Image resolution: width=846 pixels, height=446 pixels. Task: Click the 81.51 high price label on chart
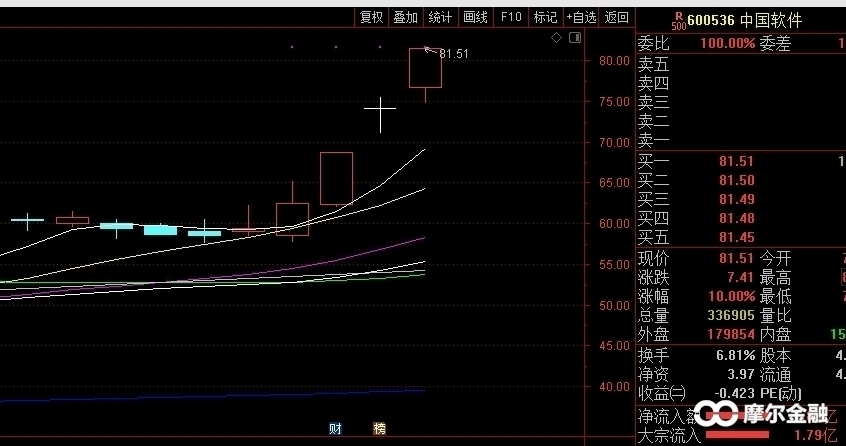pyautogui.click(x=453, y=54)
